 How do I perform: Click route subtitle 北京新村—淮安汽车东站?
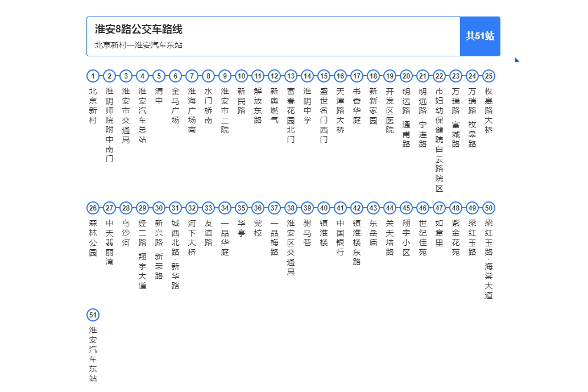coord(138,46)
